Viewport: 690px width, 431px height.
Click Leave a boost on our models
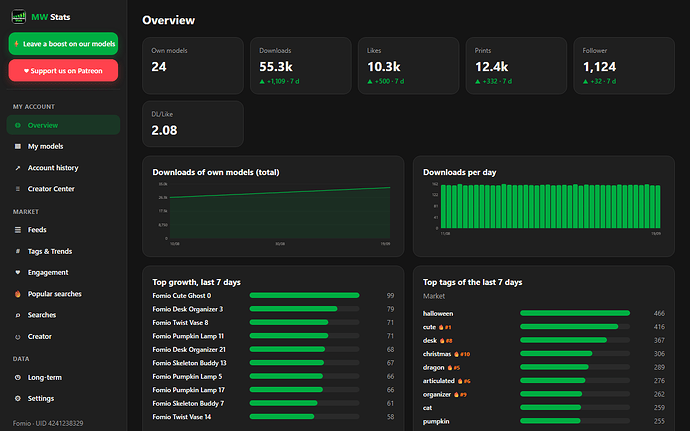click(x=63, y=44)
